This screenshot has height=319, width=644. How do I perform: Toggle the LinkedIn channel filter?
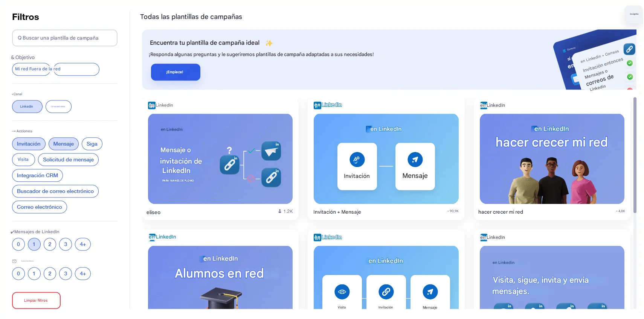pyautogui.click(x=27, y=106)
